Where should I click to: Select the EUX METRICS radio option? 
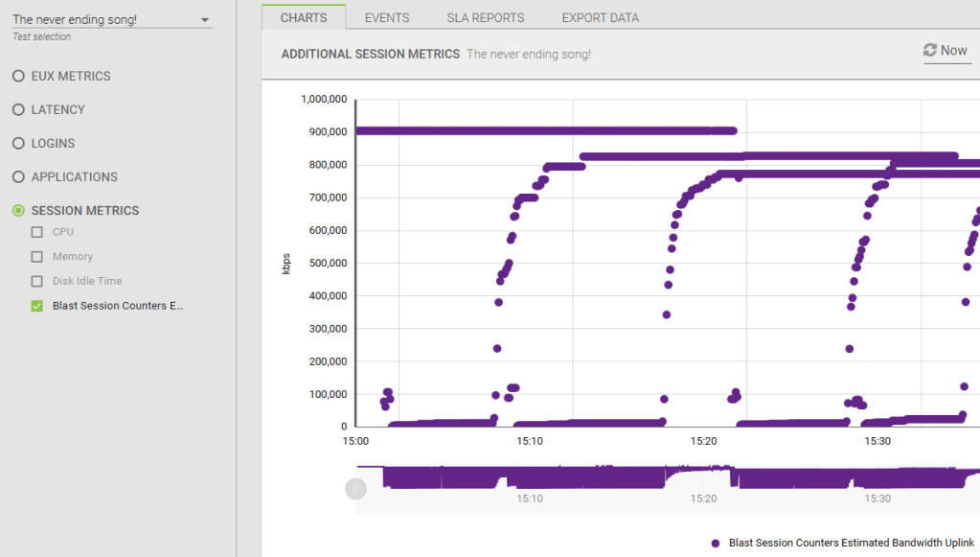click(x=18, y=76)
